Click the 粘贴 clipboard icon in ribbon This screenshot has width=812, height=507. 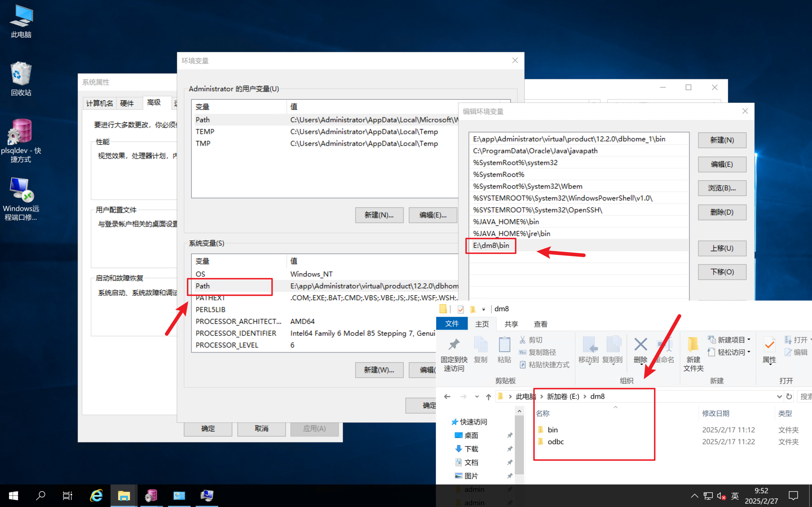coord(504,349)
